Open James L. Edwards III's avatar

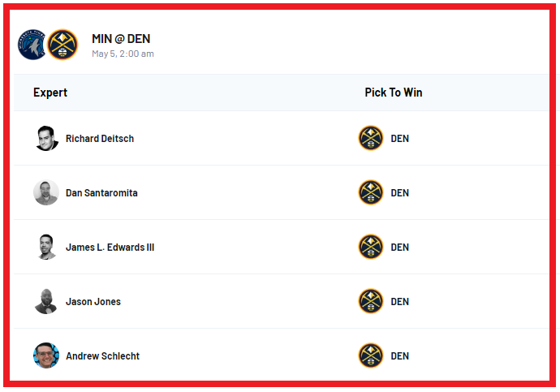(x=46, y=247)
